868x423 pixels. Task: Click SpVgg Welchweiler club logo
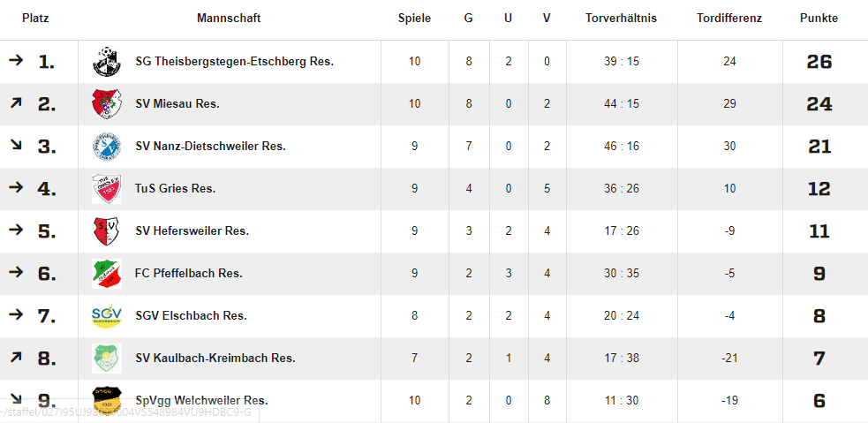pyautogui.click(x=106, y=400)
